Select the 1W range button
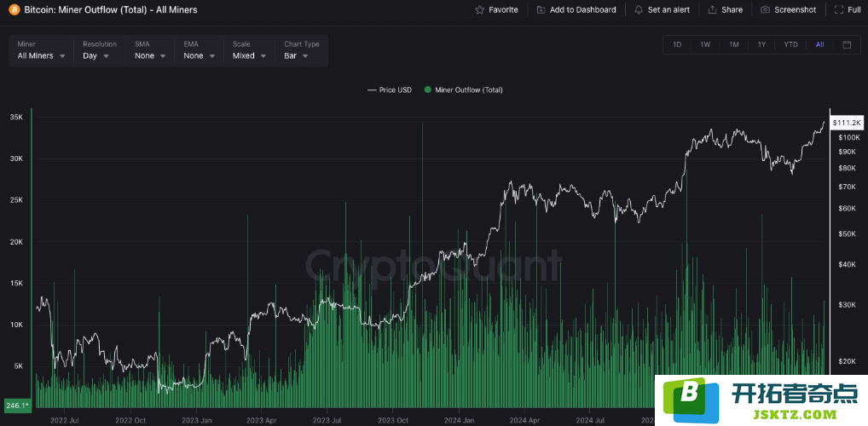Screen dimensions: 868x426 pyautogui.click(x=705, y=45)
